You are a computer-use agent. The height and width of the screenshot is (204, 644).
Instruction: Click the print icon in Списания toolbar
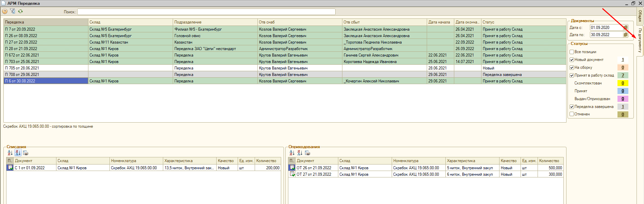[x=26, y=153]
